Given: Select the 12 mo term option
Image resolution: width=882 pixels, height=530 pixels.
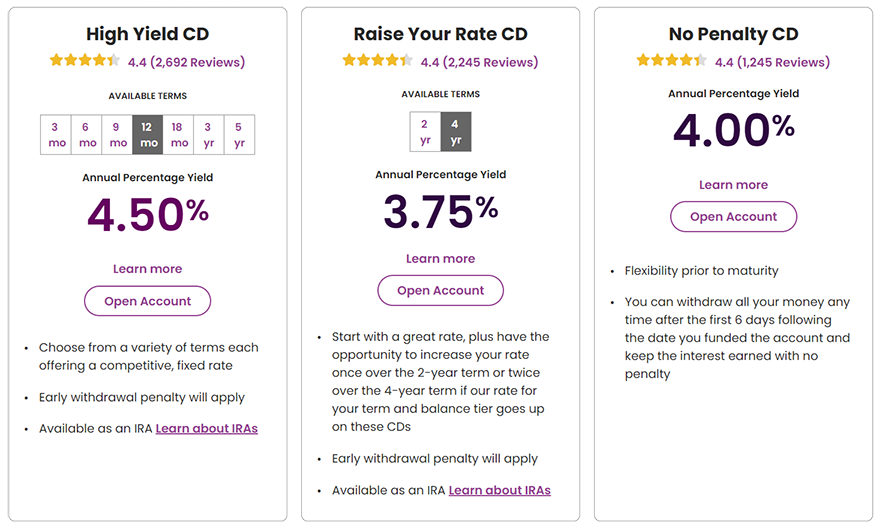Looking at the screenshot, I should (147, 134).
